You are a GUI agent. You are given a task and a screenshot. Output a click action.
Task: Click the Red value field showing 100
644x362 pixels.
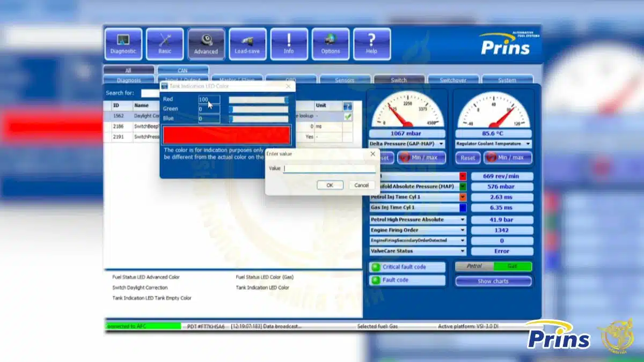[x=209, y=100]
